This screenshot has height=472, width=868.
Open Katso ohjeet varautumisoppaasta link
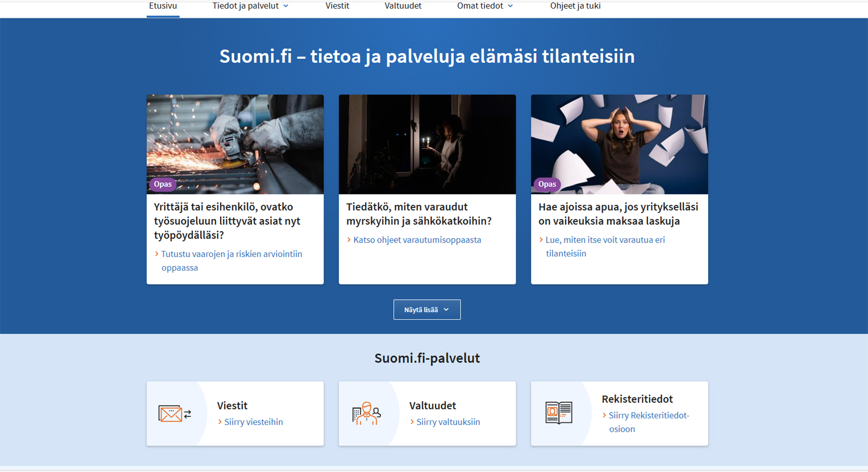pyautogui.click(x=418, y=240)
